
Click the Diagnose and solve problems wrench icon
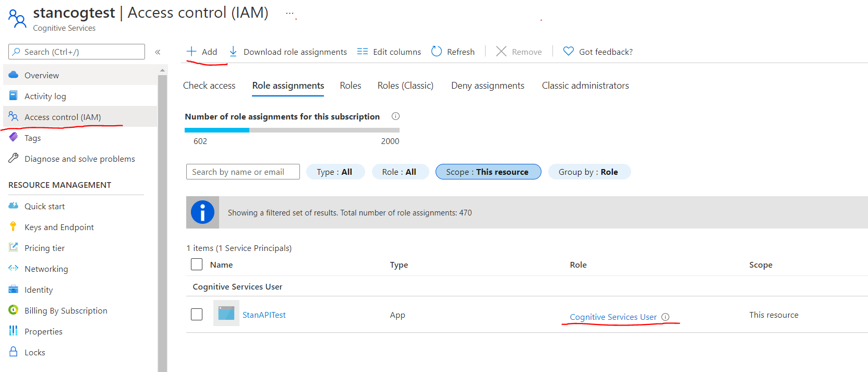tap(14, 158)
